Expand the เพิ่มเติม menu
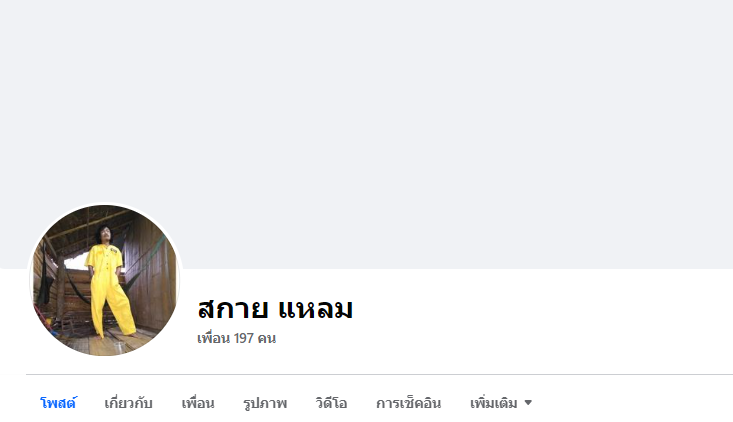This screenshot has height=422, width=733. point(501,403)
